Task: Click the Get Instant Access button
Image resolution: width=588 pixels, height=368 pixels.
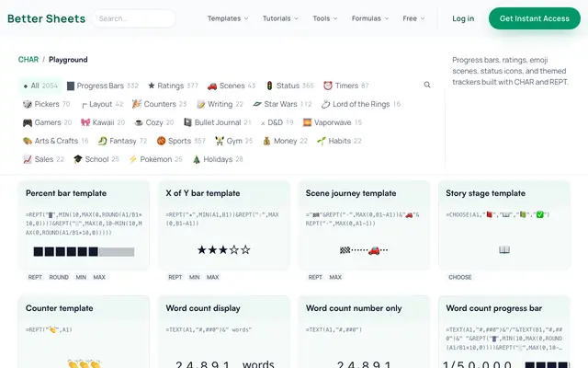Action: [x=535, y=18]
